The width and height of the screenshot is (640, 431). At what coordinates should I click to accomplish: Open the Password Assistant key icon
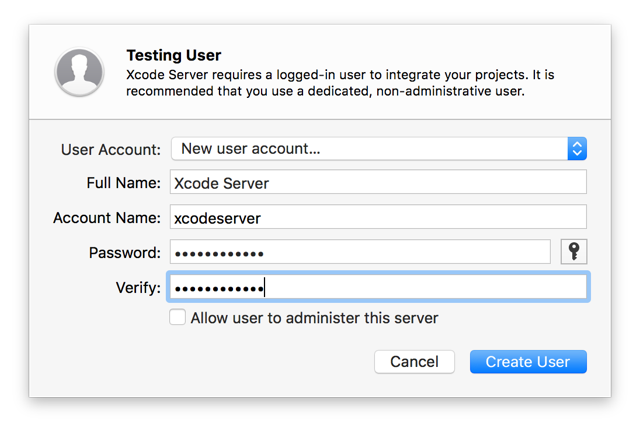point(574,251)
